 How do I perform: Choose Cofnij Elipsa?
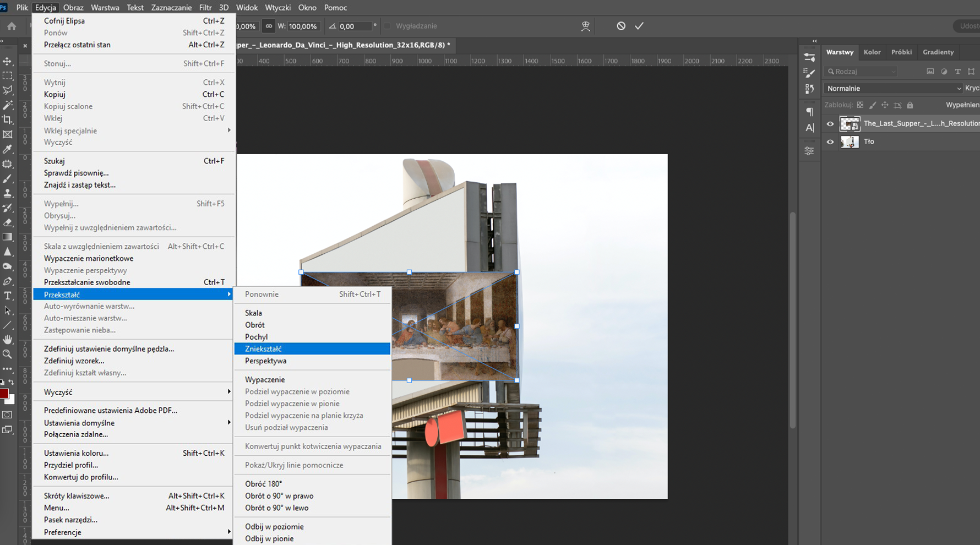[x=134, y=21]
